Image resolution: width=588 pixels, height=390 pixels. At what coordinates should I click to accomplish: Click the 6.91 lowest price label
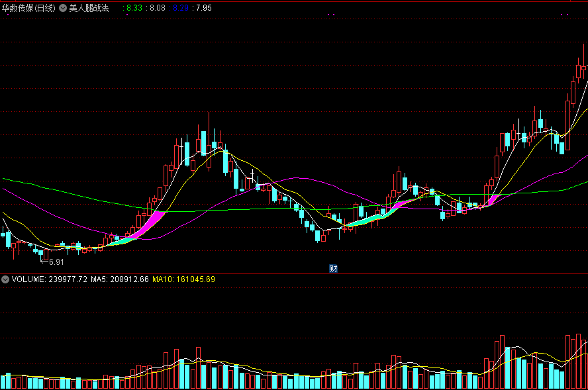(56, 262)
